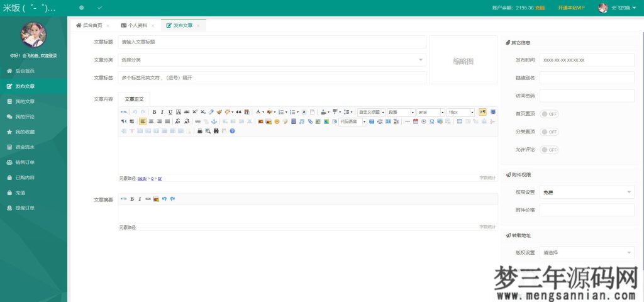
Task: Expand the 权限设置 dropdown
Action: tap(587, 193)
